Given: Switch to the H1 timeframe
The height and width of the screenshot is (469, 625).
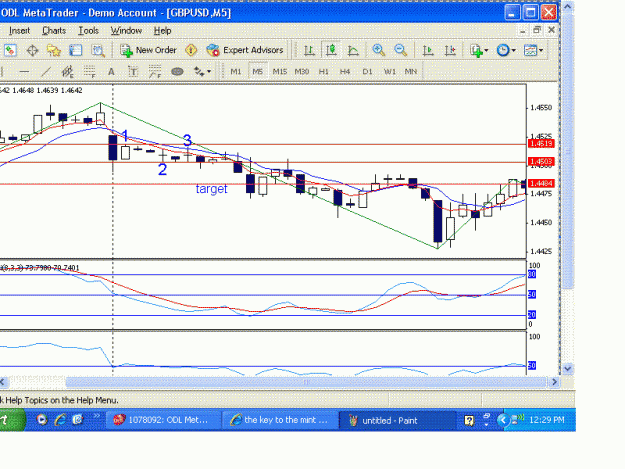Looking at the screenshot, I should click(x=324, y=72).
